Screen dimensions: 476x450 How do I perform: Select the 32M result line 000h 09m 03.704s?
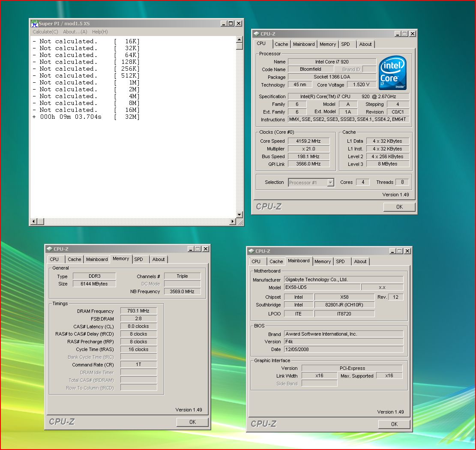(86, 117)
